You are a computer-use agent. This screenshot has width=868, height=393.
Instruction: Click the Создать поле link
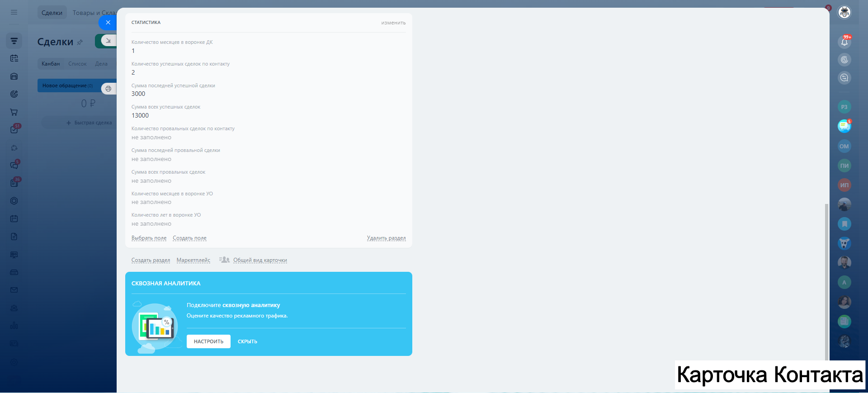point(189,238)
